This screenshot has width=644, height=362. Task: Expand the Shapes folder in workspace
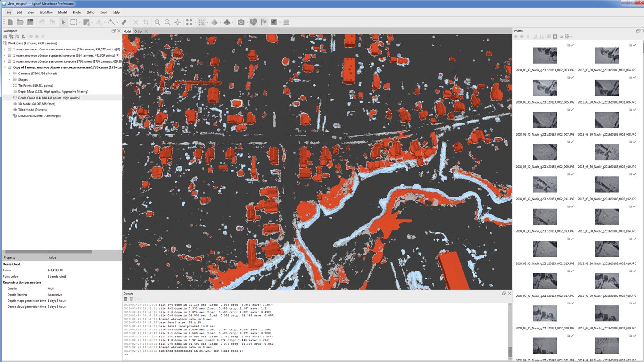tap(9, 80)
